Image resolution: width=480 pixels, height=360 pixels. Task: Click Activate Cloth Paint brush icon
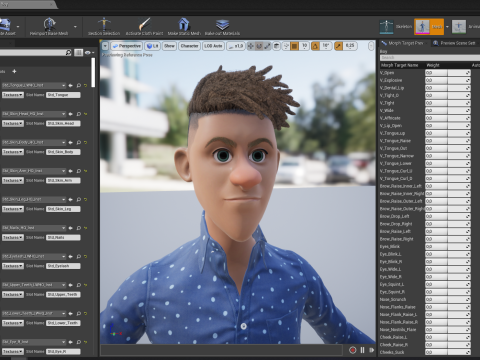pyautogui.click(x=144, y=24)
